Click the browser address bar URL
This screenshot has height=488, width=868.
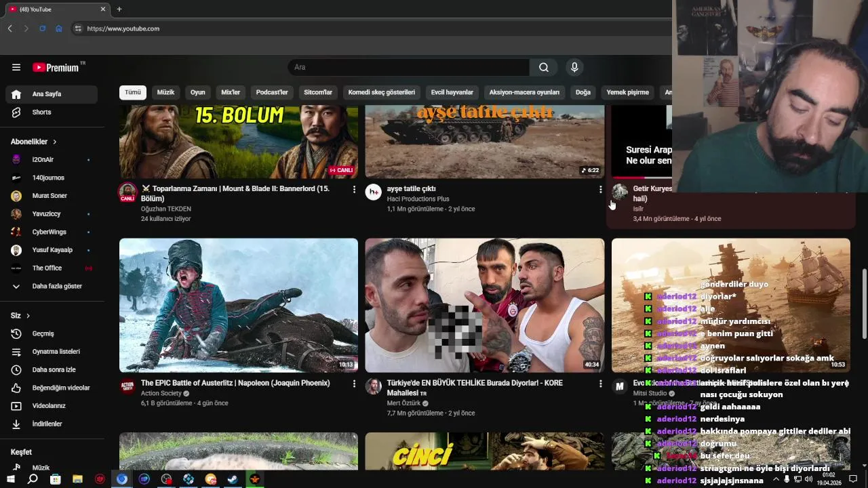123,28
